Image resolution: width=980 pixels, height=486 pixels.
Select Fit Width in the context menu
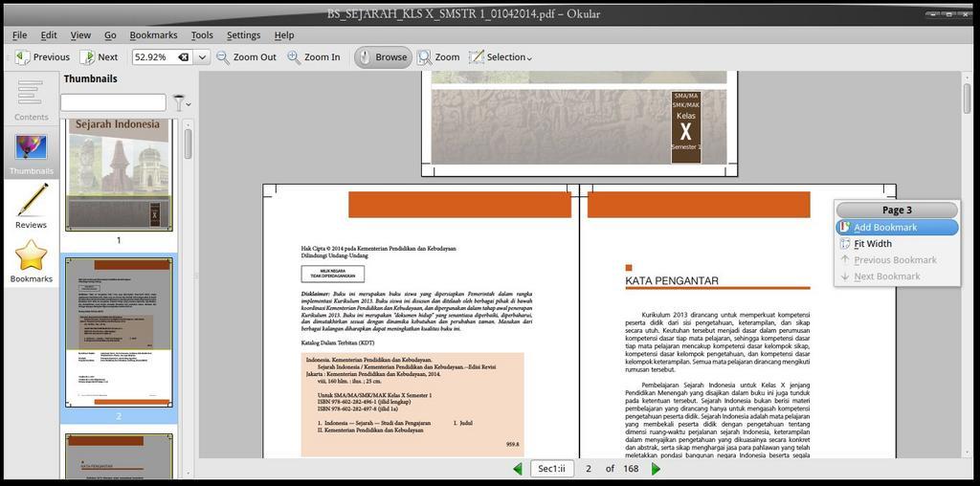[873, 244]
